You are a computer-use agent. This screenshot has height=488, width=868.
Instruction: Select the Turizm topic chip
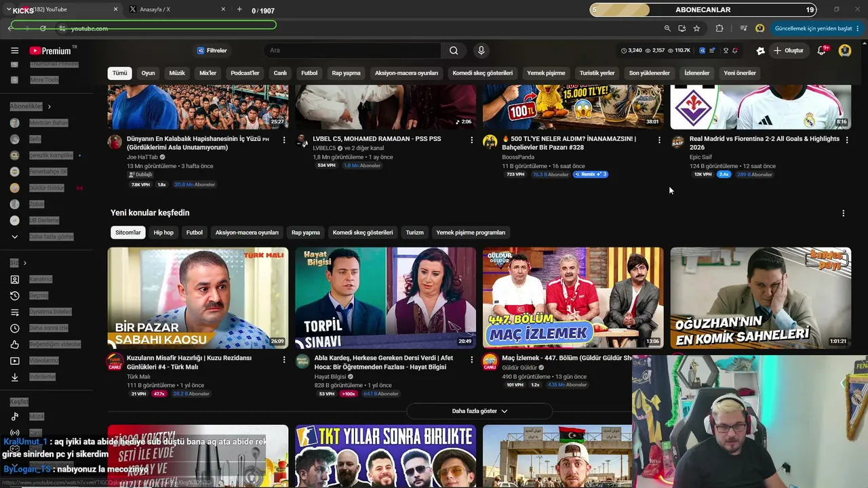[414, 232]
